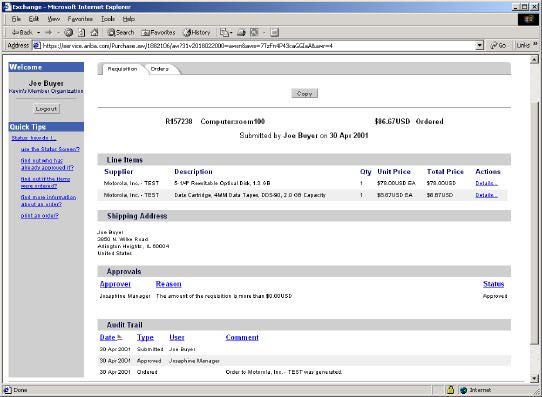Open the Help menu

[x=129, y=19]
